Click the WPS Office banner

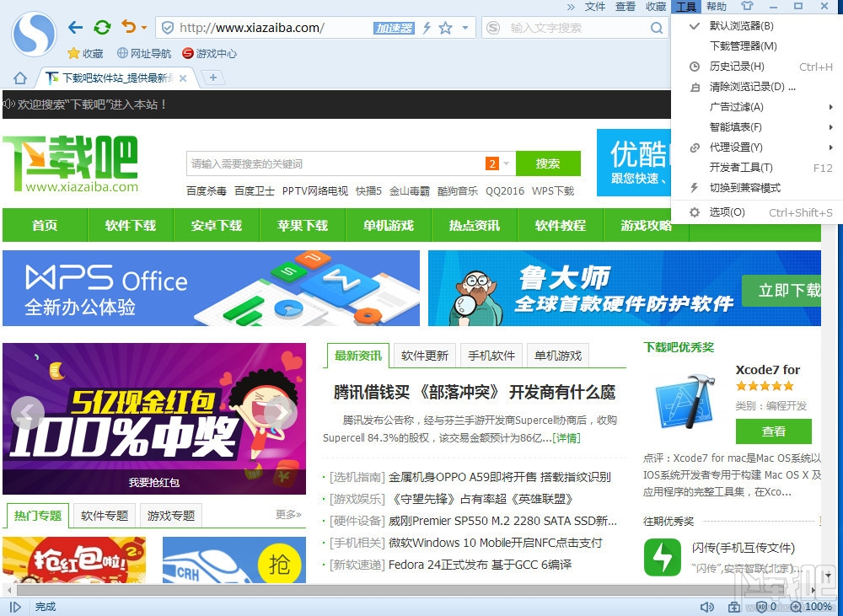pyautogui.click(x=212, y=288)
